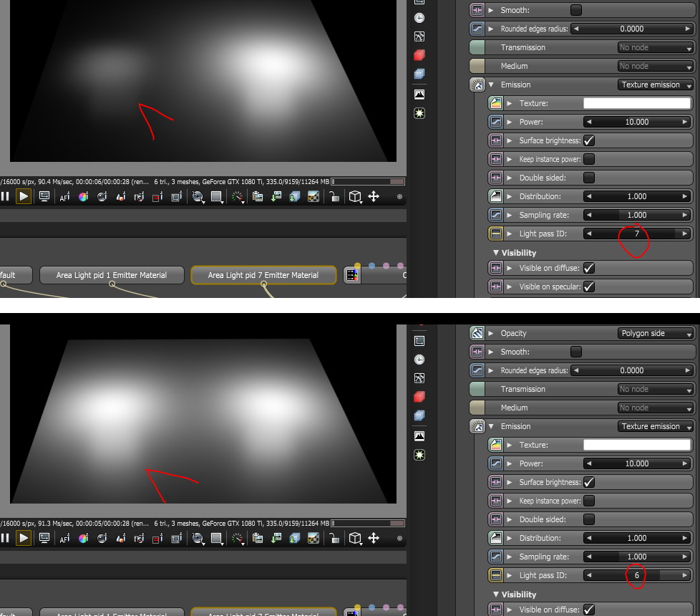
Task: Toggle the viewport resolution lock in upper toolbar
Action: (334, 196)
